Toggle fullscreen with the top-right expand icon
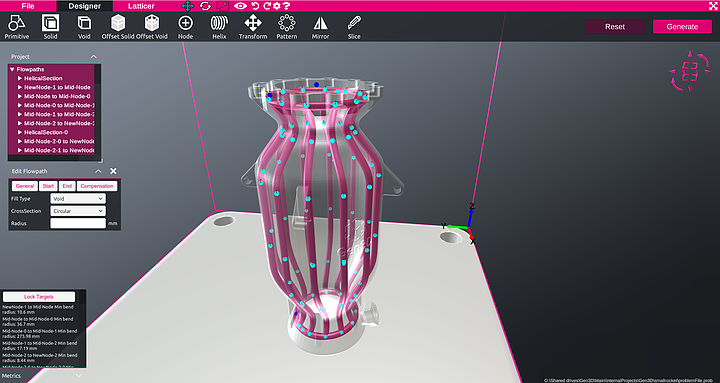Screen dimensions: 720x383 713,6
